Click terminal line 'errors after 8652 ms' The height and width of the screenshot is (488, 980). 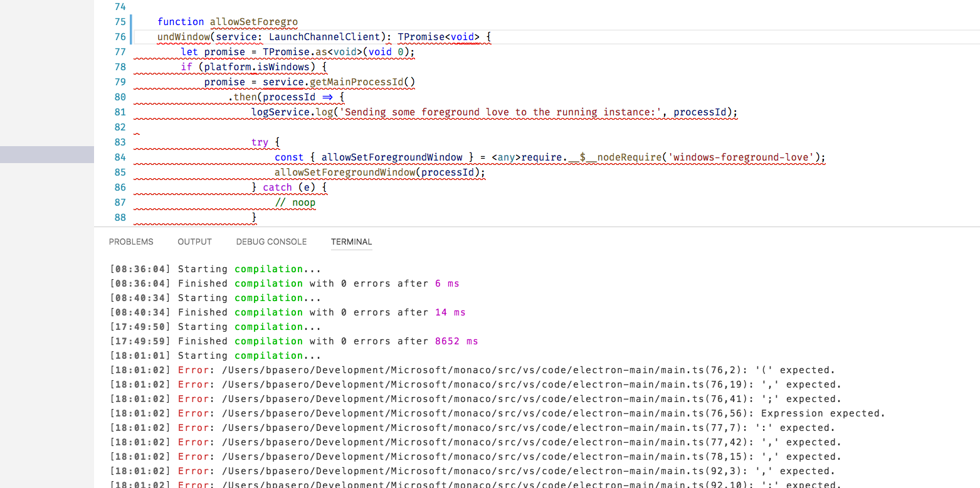416,341
